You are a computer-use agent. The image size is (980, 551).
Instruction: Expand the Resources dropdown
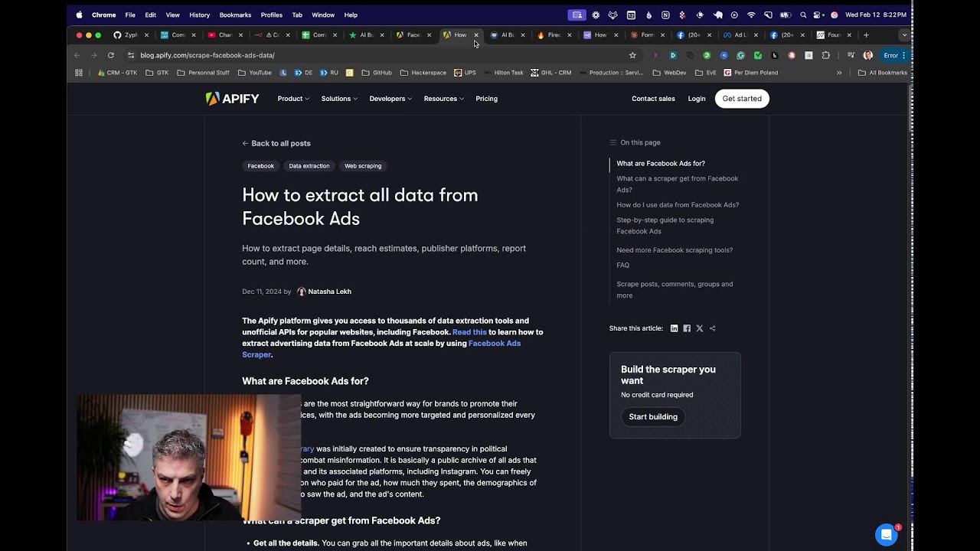(x=444, y=99)
